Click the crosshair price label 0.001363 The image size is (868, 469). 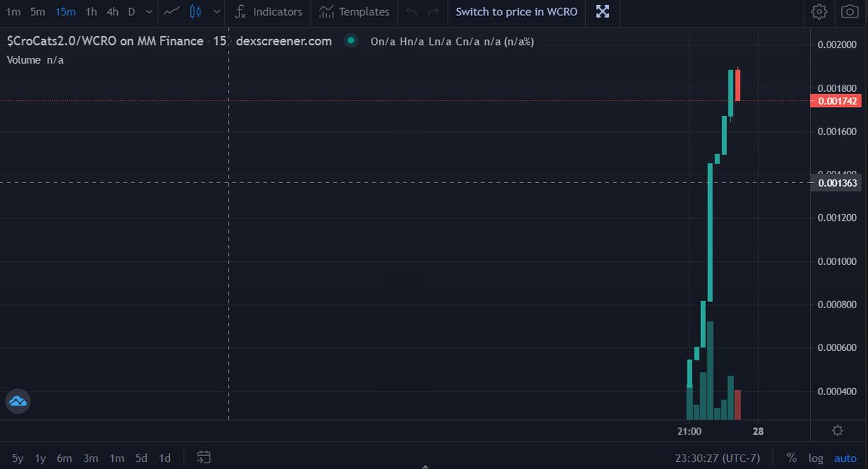(836, 183)
